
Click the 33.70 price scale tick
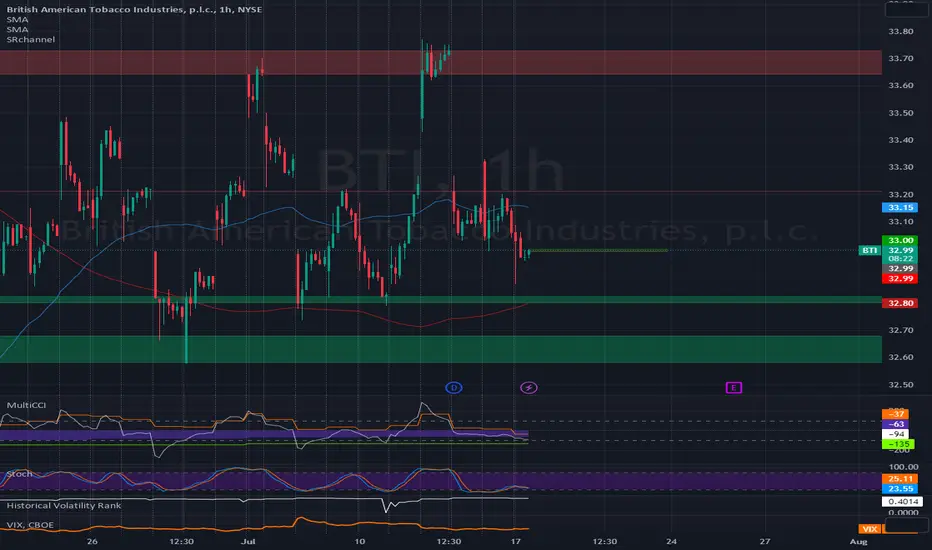(900, 58)
